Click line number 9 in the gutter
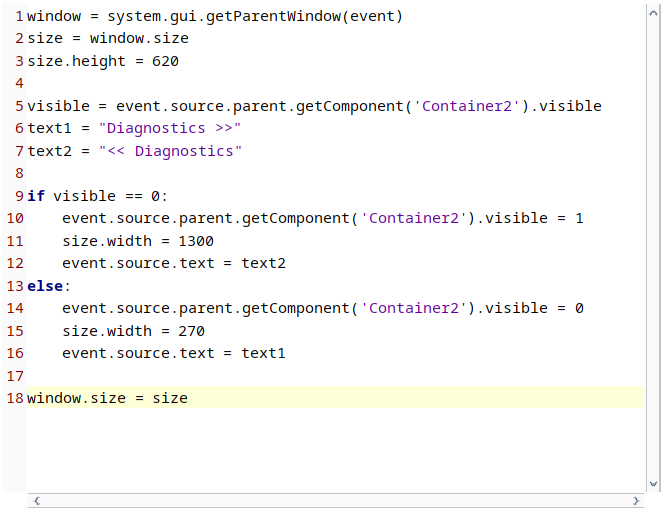The image size is (665, 509). [x=19, y=196]
